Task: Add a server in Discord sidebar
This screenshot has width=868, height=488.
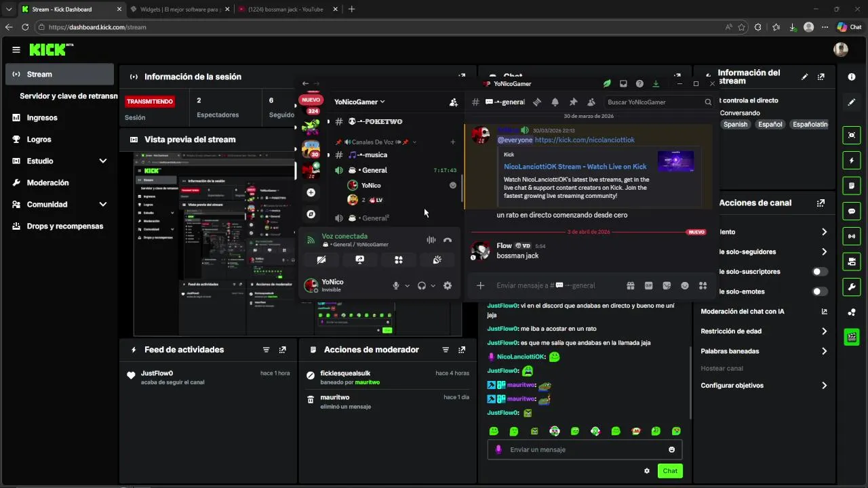Action: 311,192
